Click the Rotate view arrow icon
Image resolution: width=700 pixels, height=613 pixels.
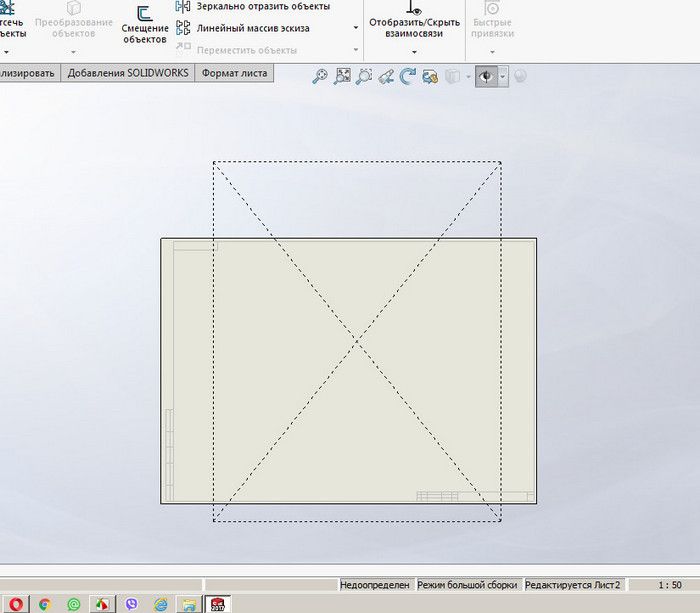coord(408,76)
